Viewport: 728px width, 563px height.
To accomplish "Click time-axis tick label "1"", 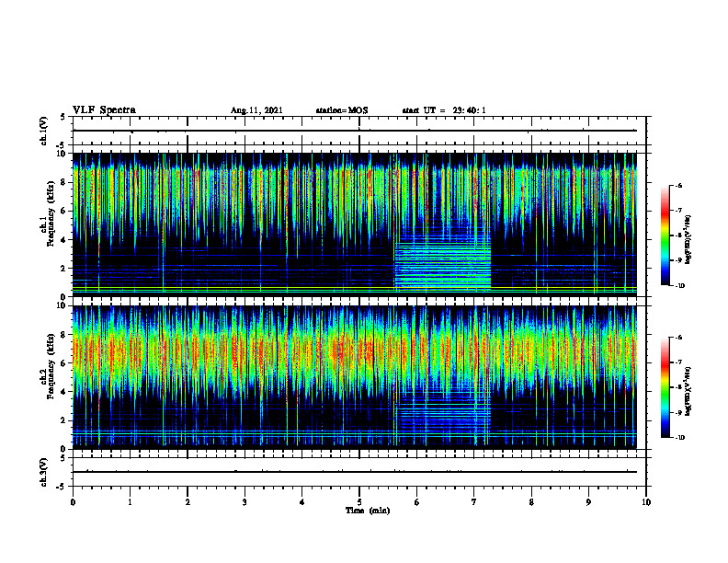I will click(x=130, y=502).
